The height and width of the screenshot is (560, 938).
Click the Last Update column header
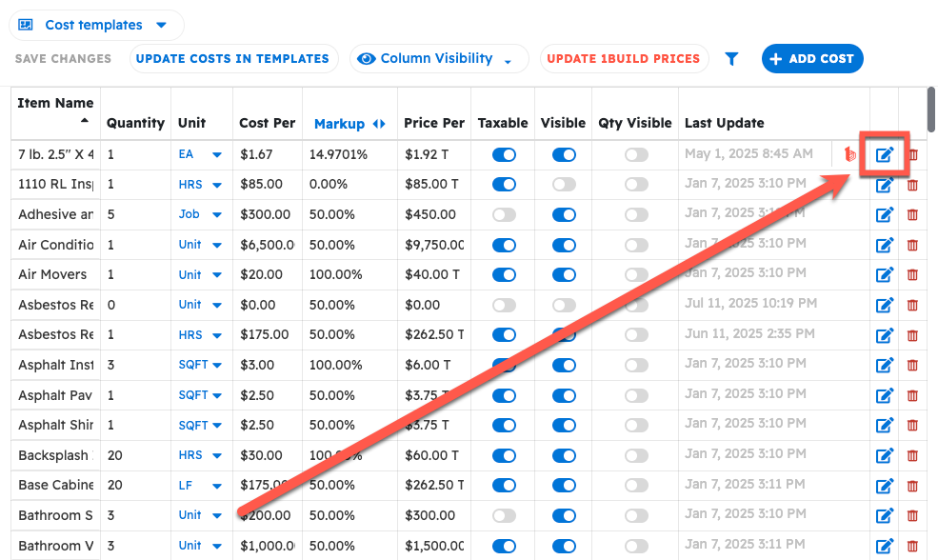click(x=724, y=123)
